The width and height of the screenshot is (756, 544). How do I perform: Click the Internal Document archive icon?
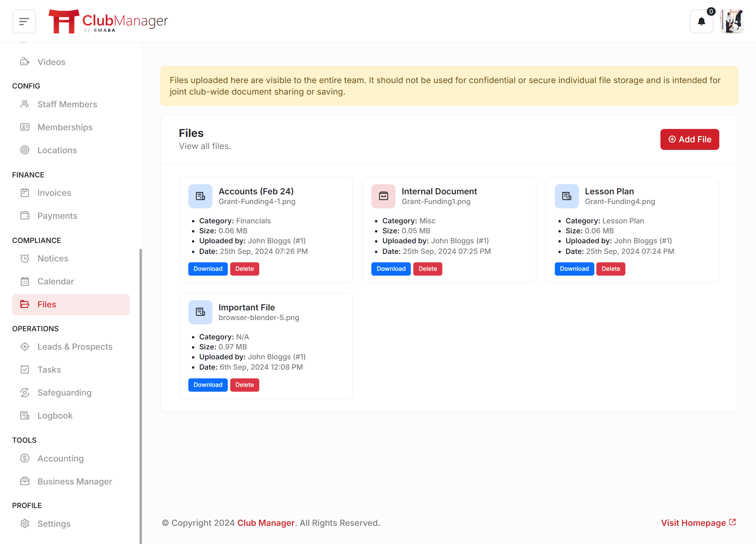(x=383, y=196)
